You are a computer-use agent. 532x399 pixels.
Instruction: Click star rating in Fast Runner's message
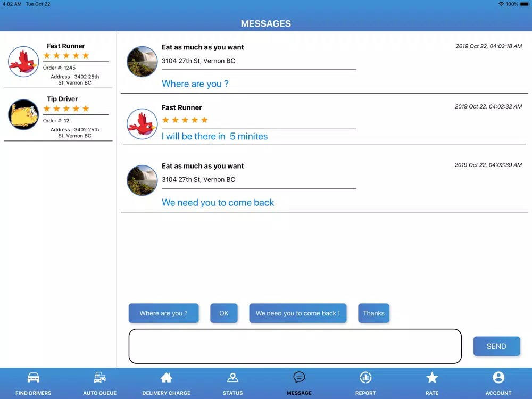(x=185, y=120)
